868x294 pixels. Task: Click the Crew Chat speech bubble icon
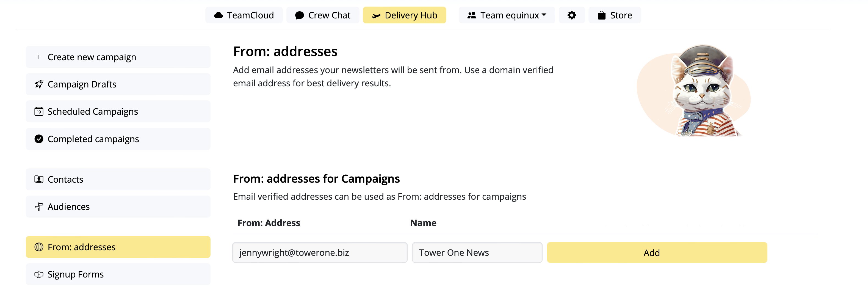point(299,15)
